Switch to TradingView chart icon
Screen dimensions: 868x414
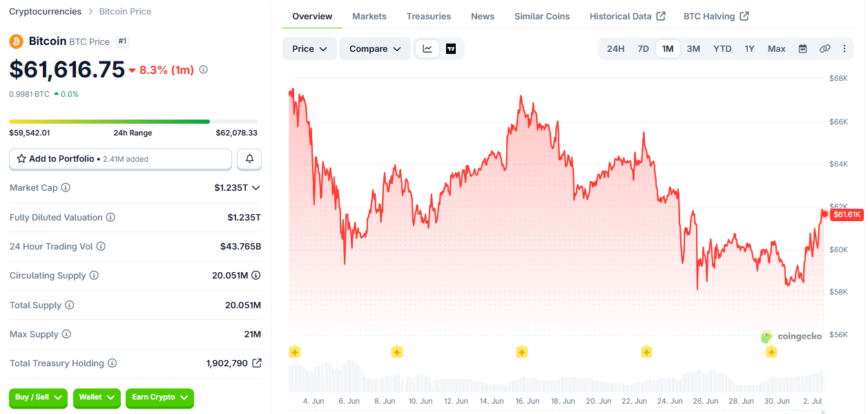coord(451,49)
